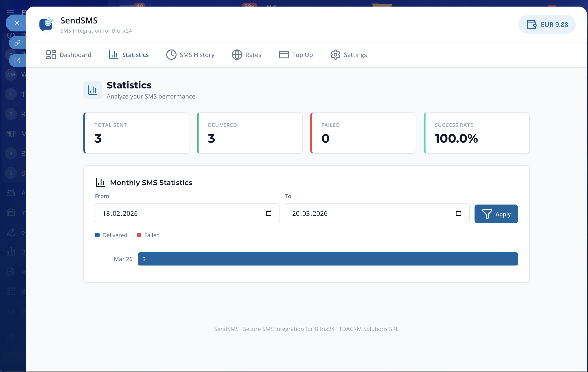Image resolution: width=588 pixels, height=372 pixels.
Task: Close the app slider panel with X
Action: (17, 23)
